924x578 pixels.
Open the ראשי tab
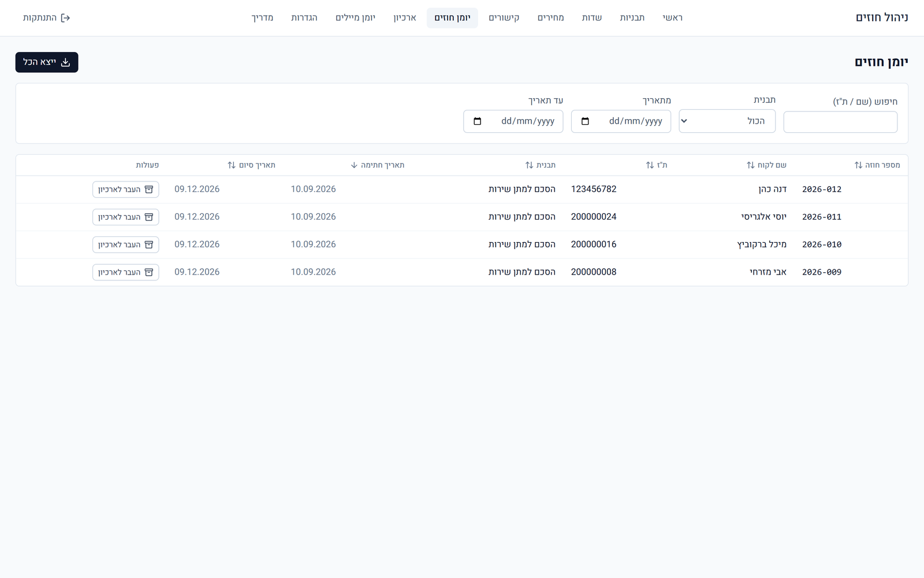pos(673,18)
